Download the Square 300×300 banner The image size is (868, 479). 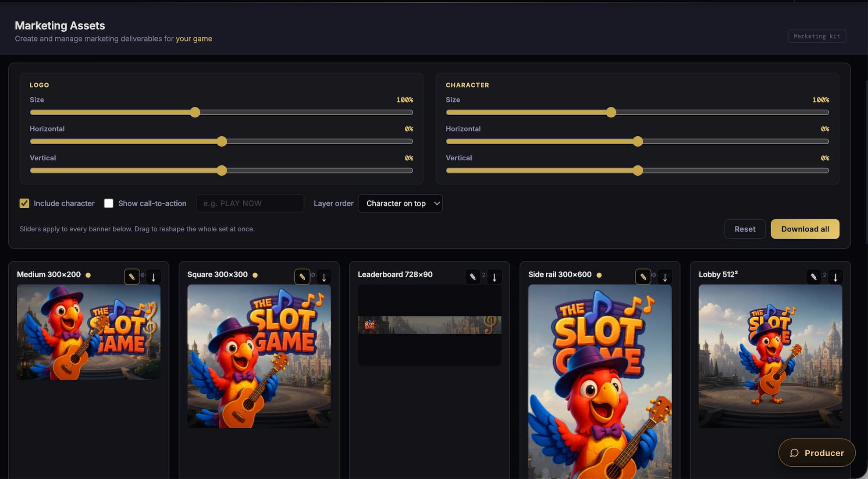click(x=324, y=277)
